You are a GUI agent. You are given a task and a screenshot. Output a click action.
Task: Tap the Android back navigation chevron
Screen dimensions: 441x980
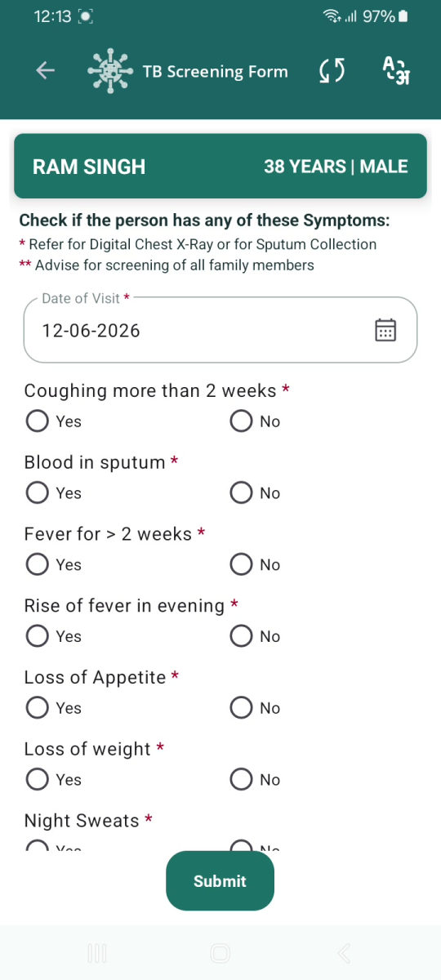[344, 953]
